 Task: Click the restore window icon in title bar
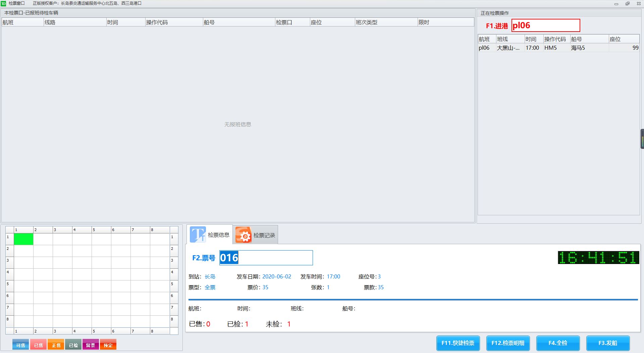pyautogui.click(x=627, y=4)
